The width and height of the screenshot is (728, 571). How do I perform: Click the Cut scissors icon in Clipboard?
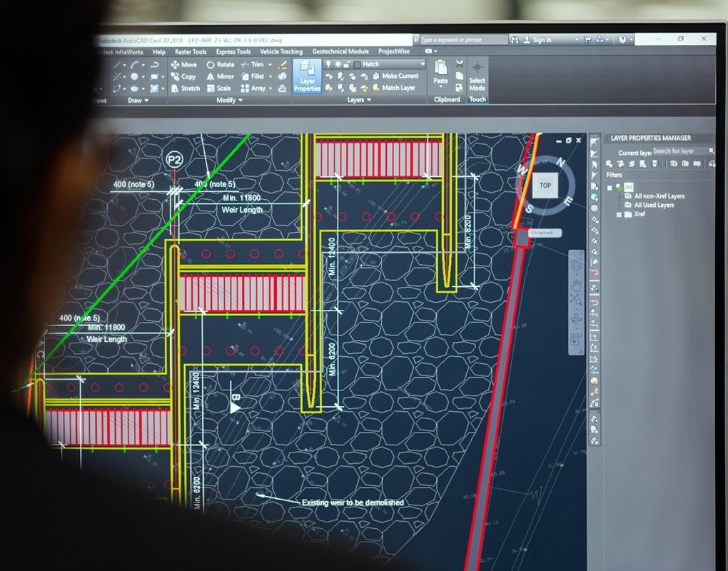pos(459,64)
